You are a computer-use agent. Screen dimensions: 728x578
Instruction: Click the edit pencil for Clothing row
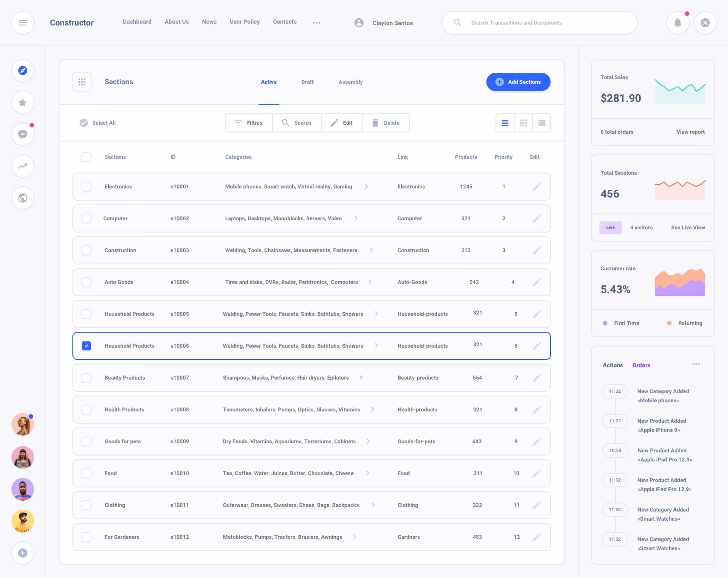click(537, 505)
